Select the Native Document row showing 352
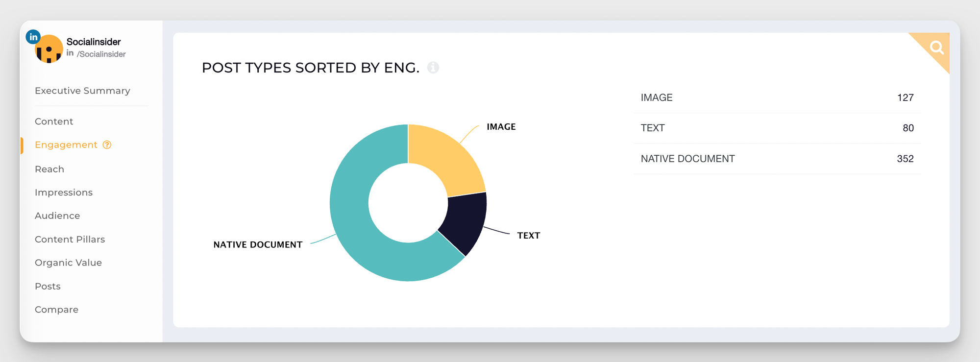Viewport: 980px width, 362px height. [777, 159]
